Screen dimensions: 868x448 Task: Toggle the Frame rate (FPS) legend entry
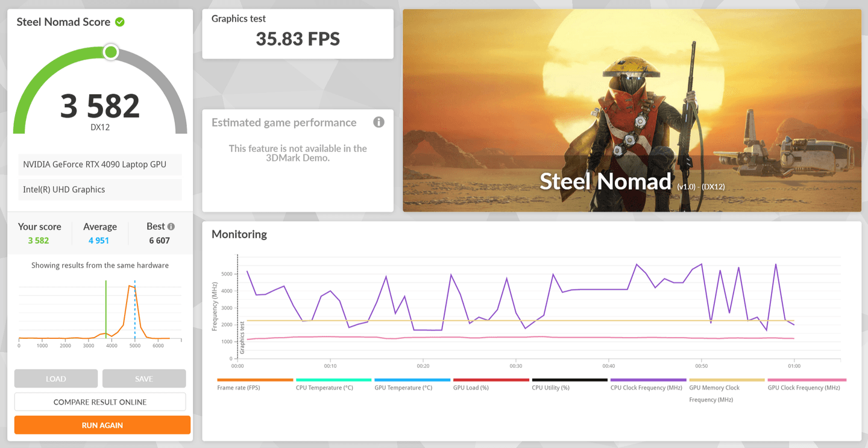(255, 385)
